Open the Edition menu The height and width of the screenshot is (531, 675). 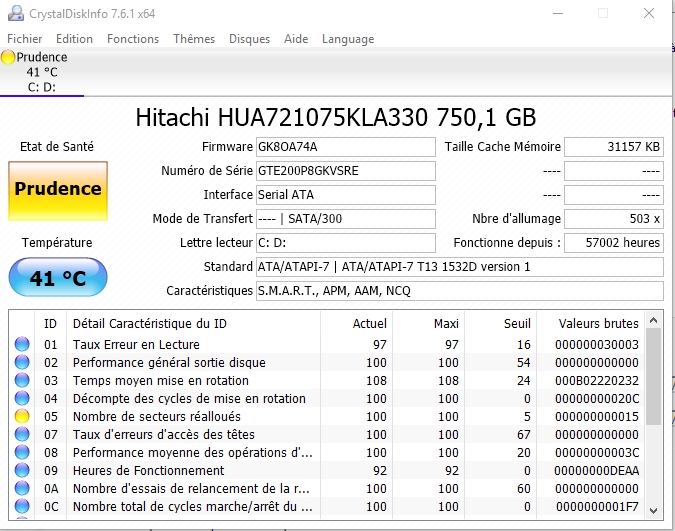click(74, 39)
